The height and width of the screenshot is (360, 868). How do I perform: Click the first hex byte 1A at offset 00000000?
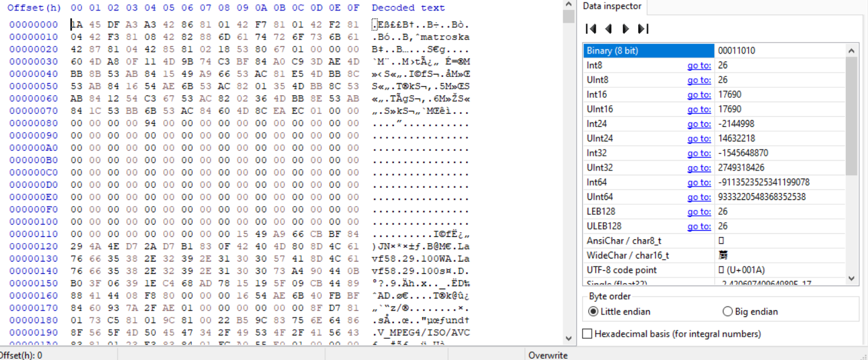(77, 25)
